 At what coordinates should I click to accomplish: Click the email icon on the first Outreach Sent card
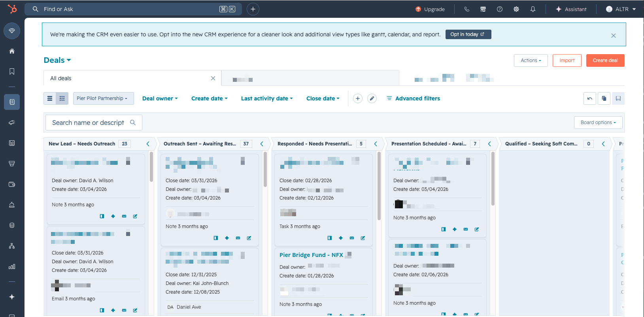click(x=238, y=238)
